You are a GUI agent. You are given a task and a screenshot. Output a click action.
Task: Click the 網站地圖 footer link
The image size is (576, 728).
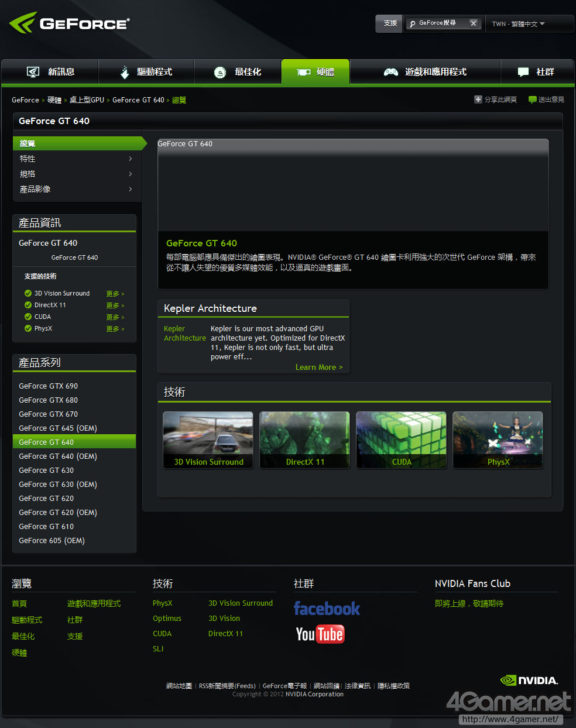tap(179, 686)
